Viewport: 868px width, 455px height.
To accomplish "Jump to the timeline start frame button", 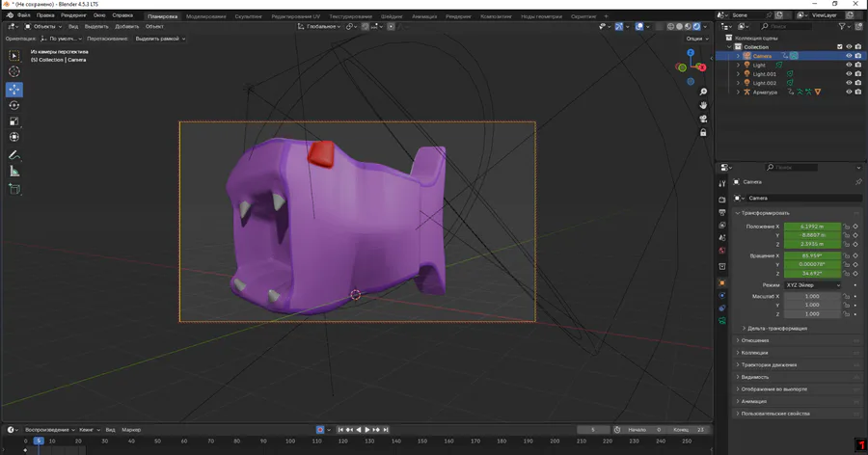I will [339, 430].
